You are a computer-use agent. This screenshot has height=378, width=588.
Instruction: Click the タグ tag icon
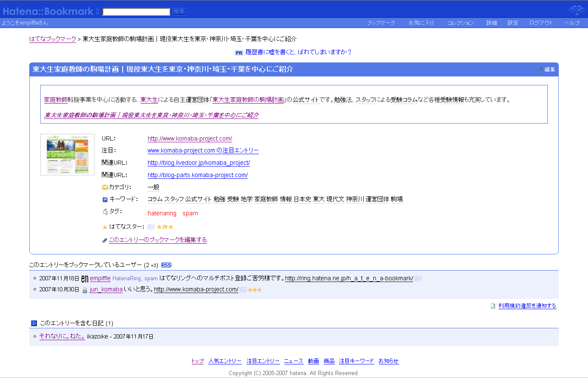(x=105, y=212)
